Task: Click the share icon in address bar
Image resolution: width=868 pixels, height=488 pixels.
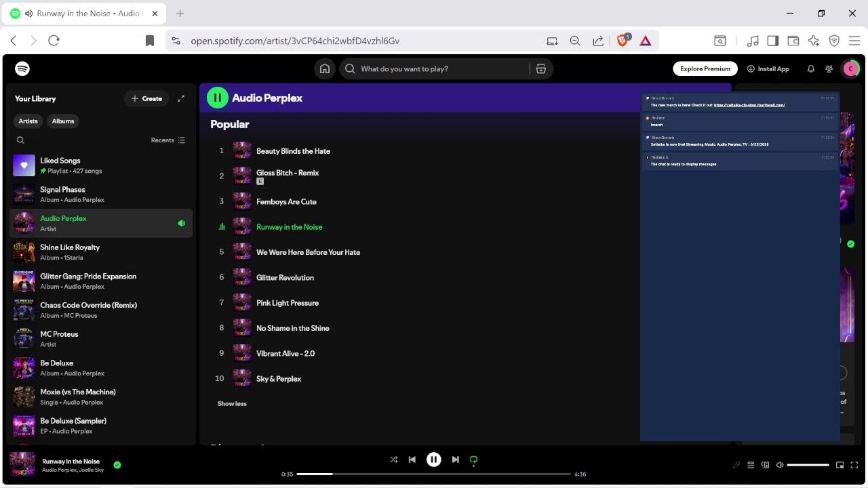Action: coord(598,41)
